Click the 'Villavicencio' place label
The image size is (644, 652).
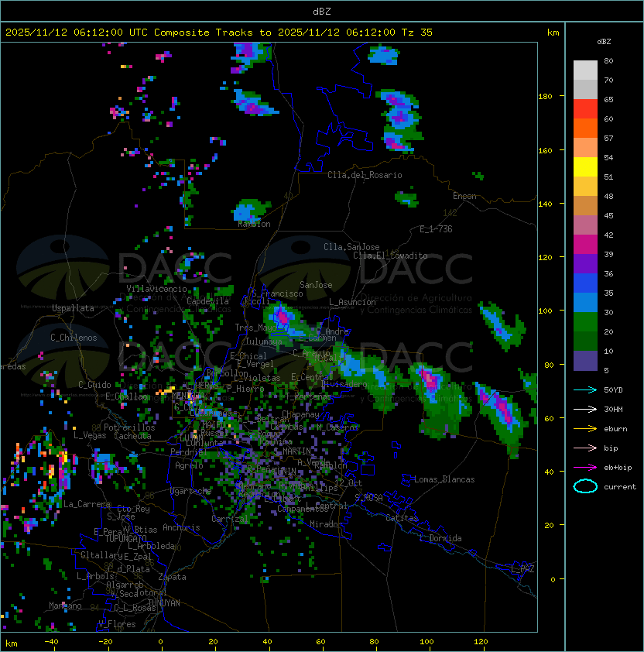point(156,289)
